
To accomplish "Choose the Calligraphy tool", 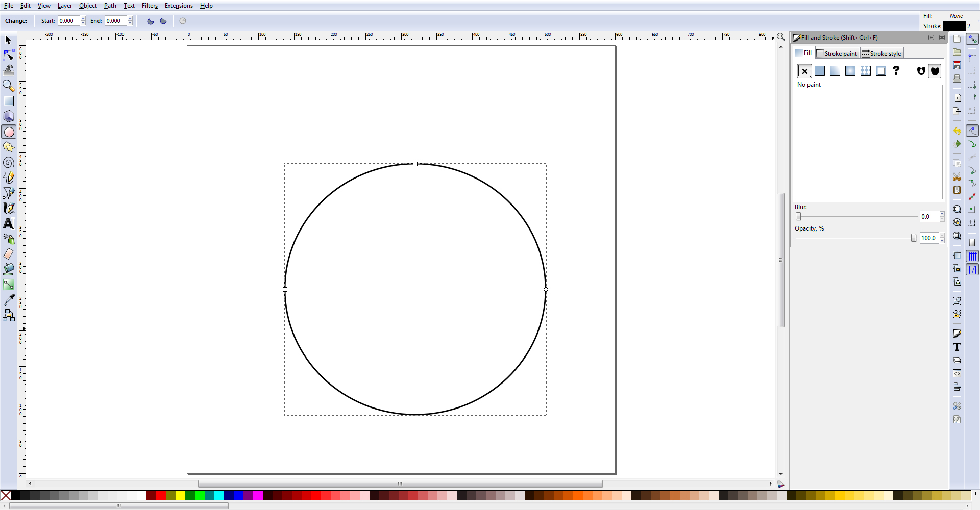I will click(8, 208).
